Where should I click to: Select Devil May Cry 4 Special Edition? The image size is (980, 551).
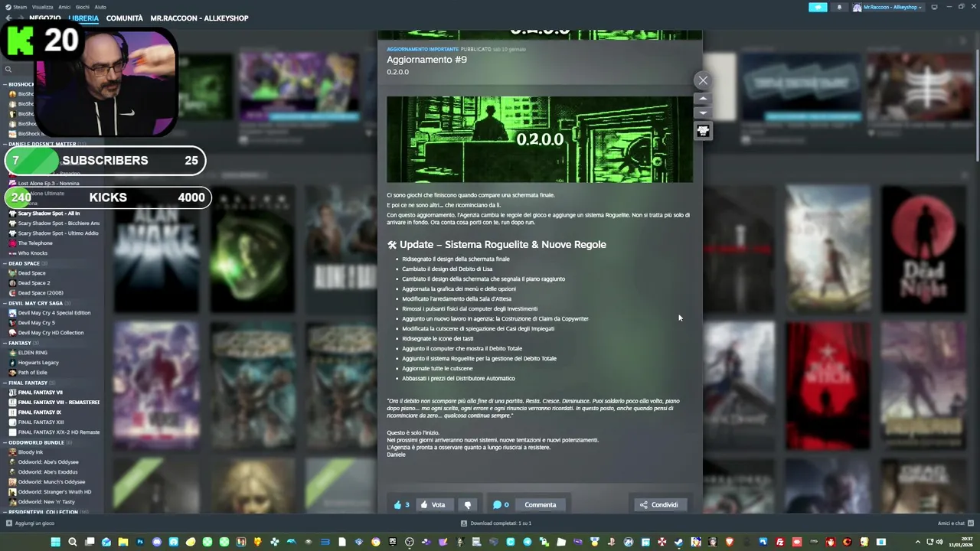pos(54,313)
